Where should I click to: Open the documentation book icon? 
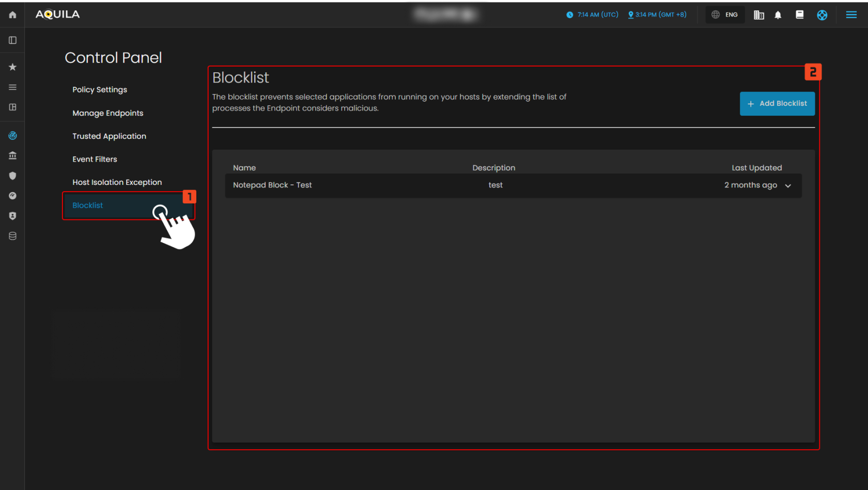[x=799, y=14]
